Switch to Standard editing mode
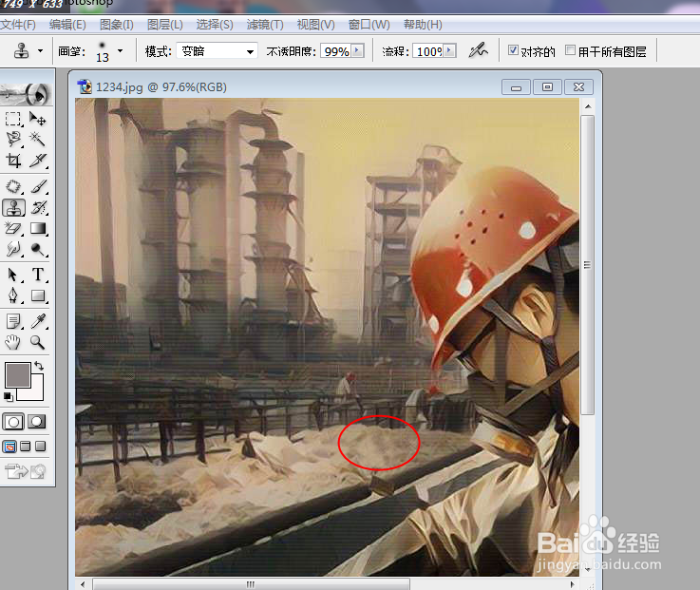Viewport: 700px width, 590px height. 13,422
